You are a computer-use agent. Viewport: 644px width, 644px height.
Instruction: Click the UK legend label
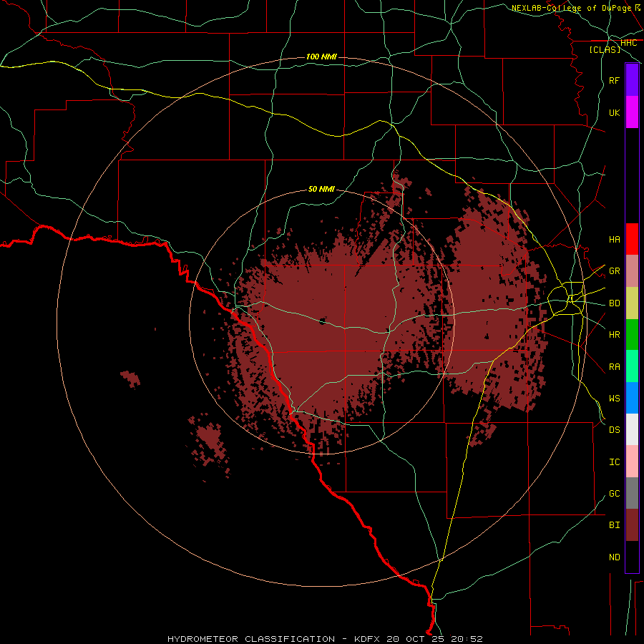pyautogui.click(x=614, y=112)
